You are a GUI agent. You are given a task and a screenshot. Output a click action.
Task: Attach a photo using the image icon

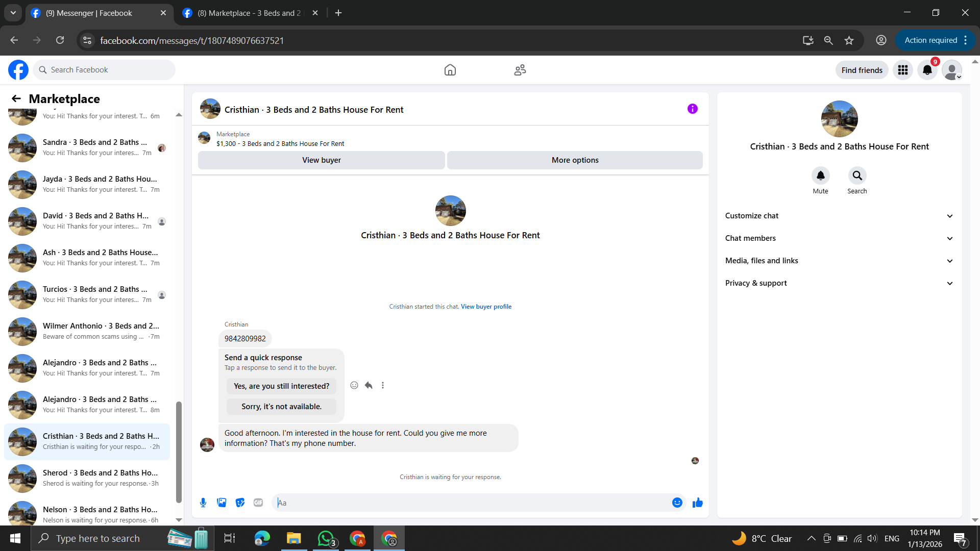pos(222,503)
